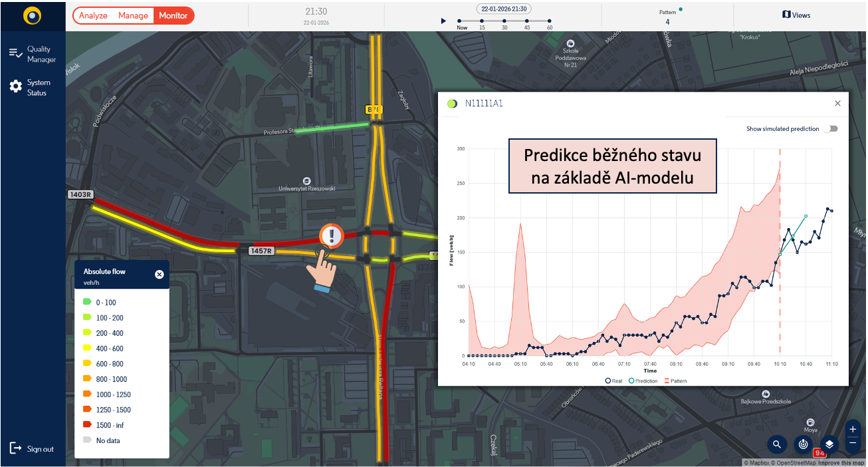Image resolution: width=868 pixels, height=467 pixels.
Task: Click the green status dot beside N11111A1
Action: (453, 104)
